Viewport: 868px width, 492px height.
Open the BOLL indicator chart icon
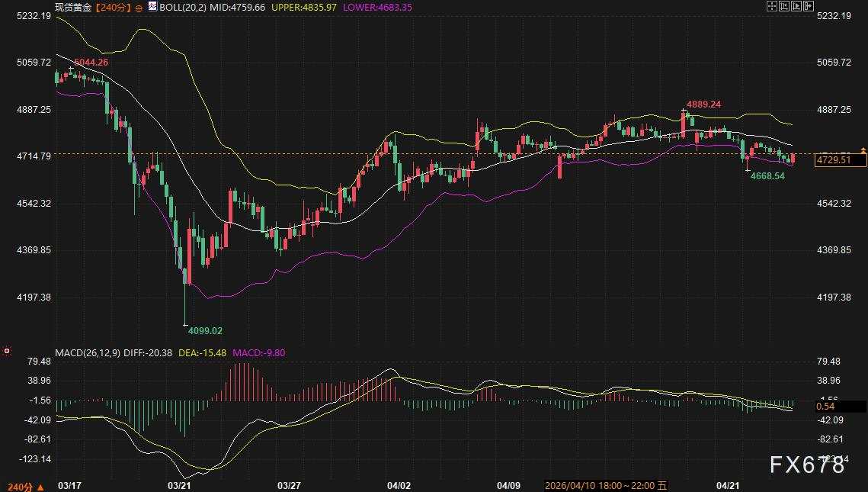click(152, 7)
